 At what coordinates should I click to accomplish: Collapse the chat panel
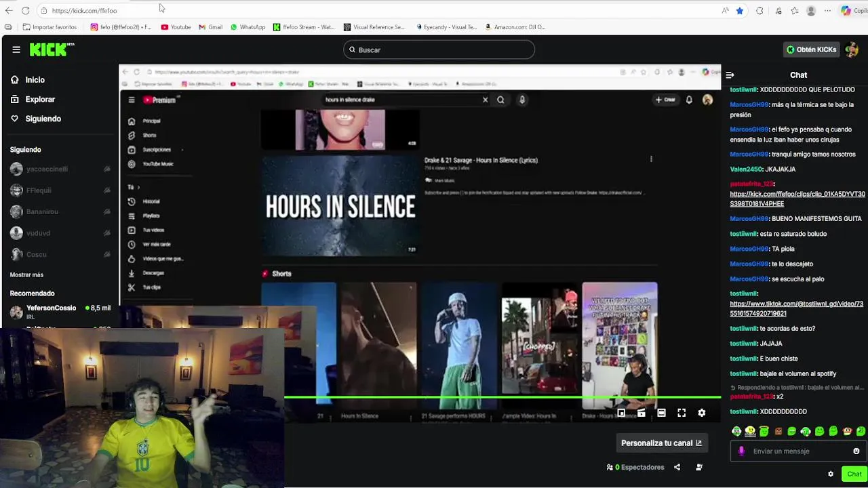pos(730,75)
